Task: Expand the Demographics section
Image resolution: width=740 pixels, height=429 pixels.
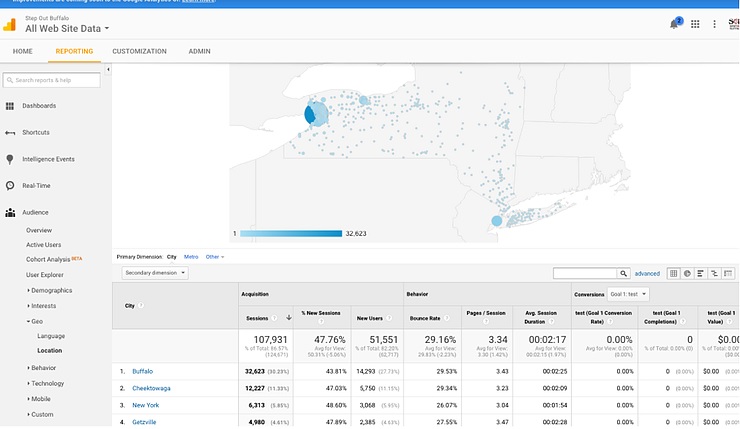Action: click(x=50, y=290)
